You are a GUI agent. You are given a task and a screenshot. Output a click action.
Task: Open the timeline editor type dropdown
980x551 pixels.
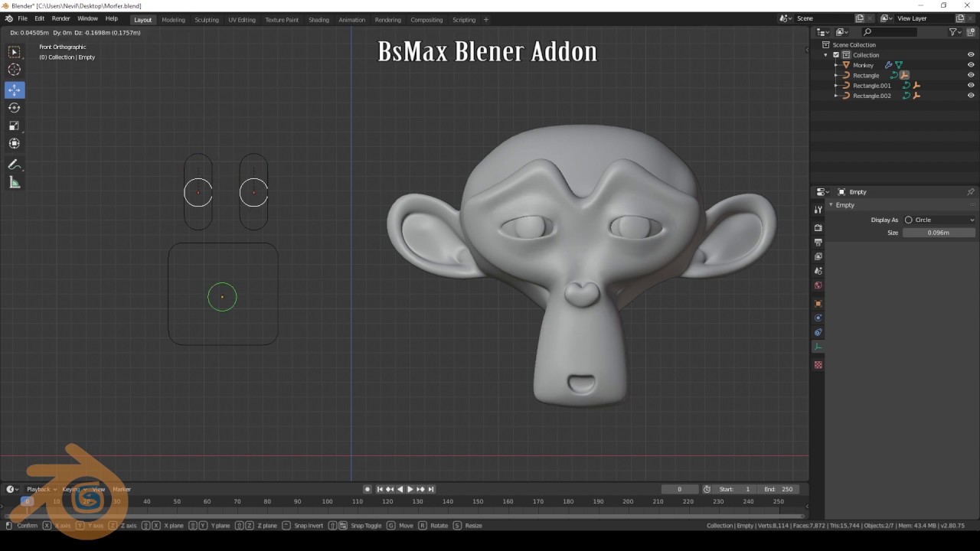click(12, 489)
